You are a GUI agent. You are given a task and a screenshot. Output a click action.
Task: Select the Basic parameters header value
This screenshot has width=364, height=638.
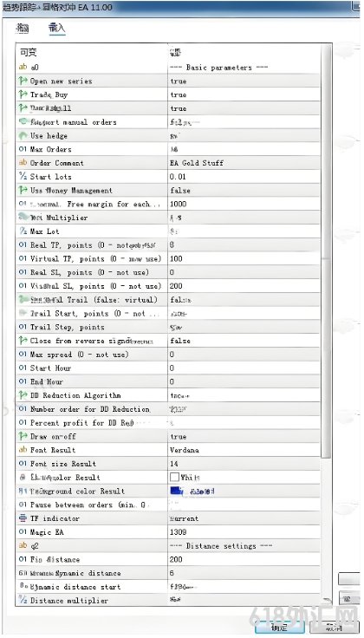coord(218,67)
